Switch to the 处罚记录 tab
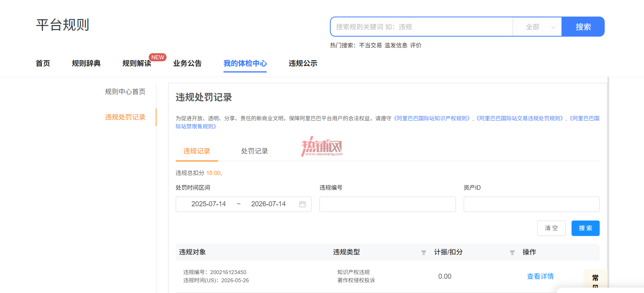This screenshot has height=293, width=644. [254, 151]
